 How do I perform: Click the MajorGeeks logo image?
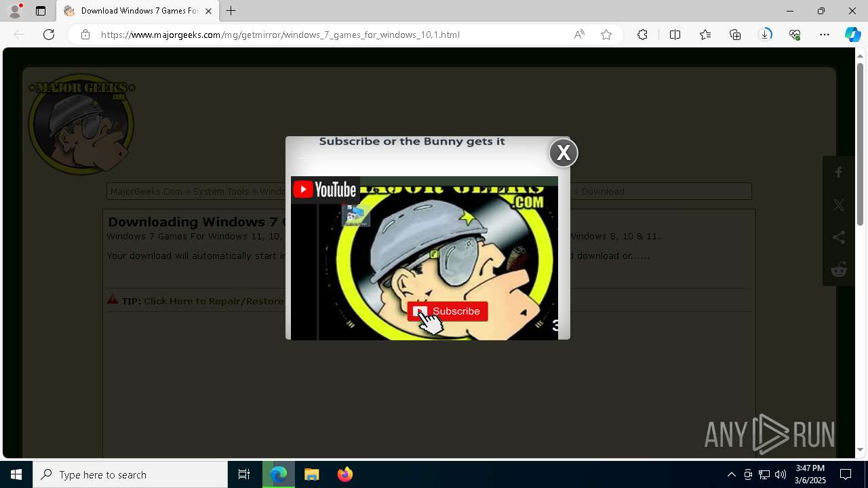[81, 124]
